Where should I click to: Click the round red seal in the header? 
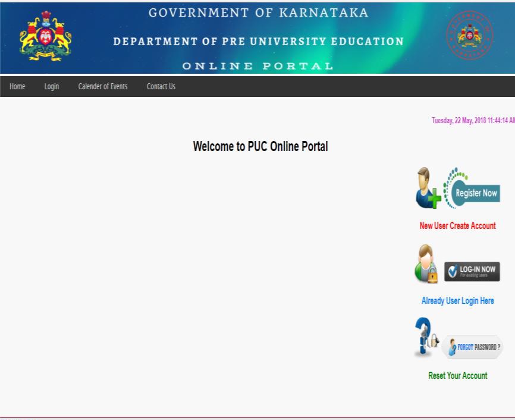pos(470,35)
